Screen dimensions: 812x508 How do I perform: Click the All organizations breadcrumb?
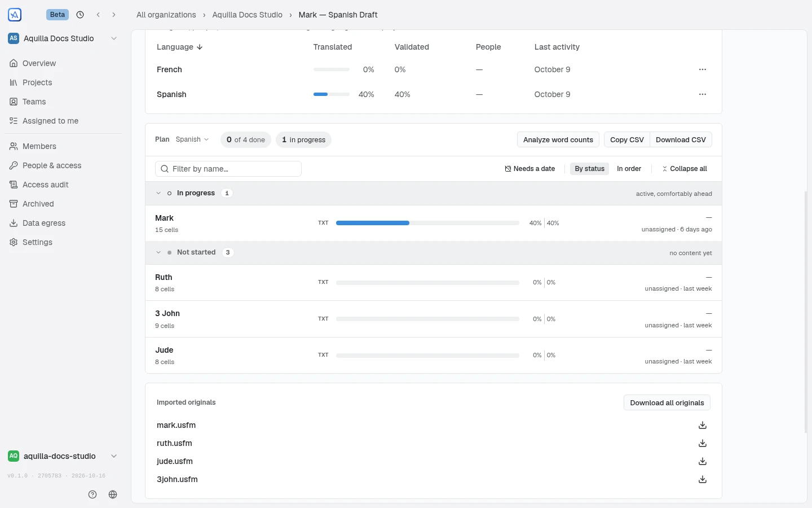[166, 15]
